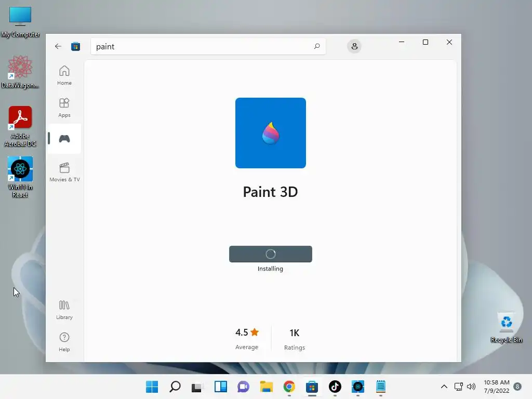The width and height of the screenshot is (532, 399).
Task: Click the Microsoft Store logo icon
Action: 75,46
